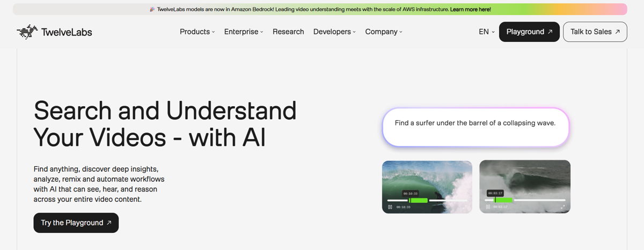Click the Find anything, discover deep insights paragraph
The width and height of the screenshot is (644, 250).
[x=99, y=184]
